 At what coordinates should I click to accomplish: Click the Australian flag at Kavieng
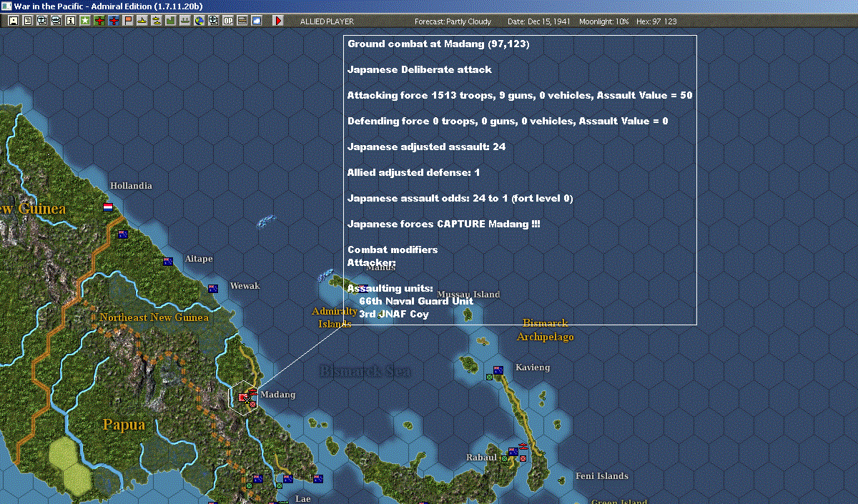coord(498,370)
